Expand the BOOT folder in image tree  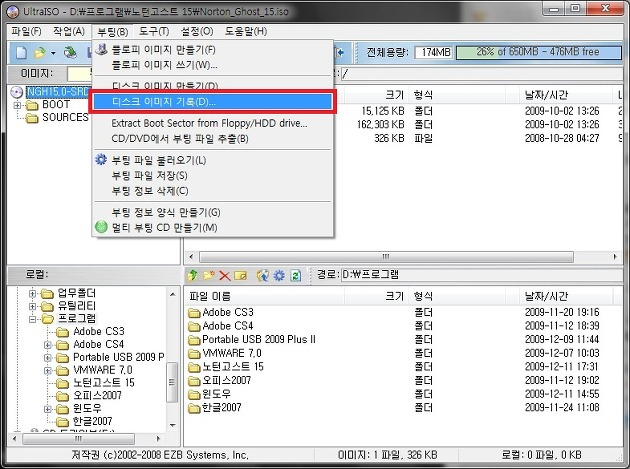click(x=17, y=105)
